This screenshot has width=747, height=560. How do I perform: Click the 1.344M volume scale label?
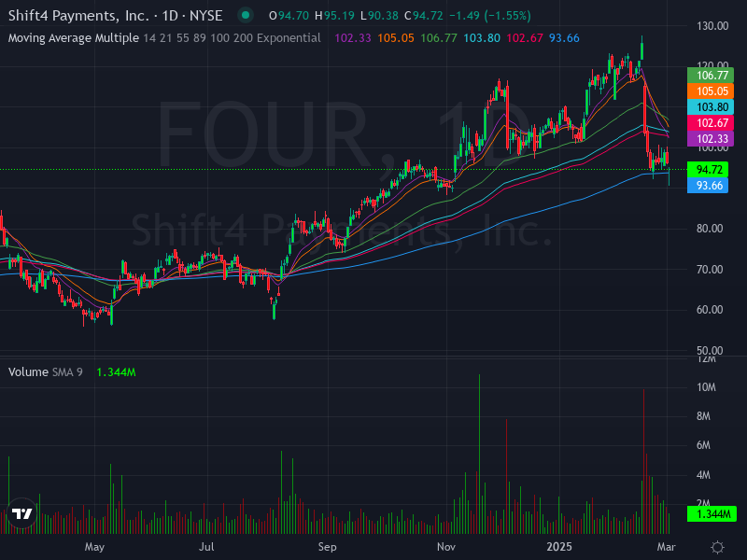click(x=712, y=514)
